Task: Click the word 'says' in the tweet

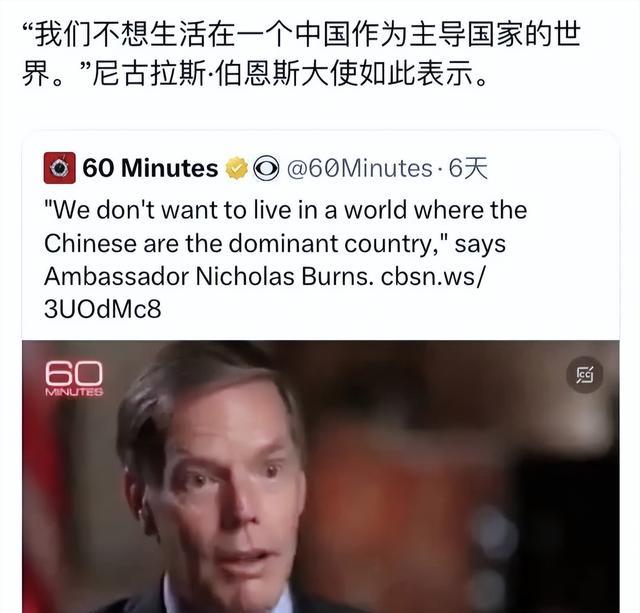Action: (x=480, y=244)
